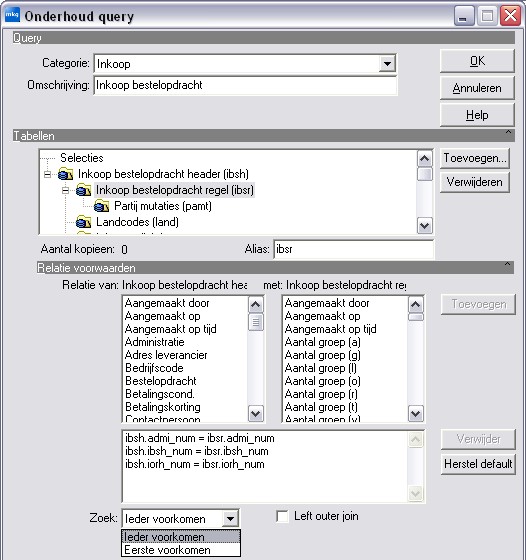Enable the Left outer join checkbox
This screenshot has height=560, width=526.
pos(282,516)
